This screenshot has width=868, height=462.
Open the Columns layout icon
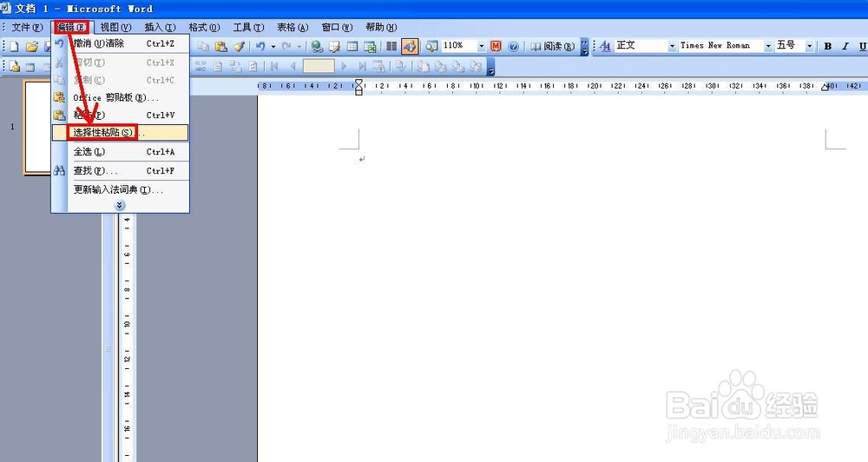391,47
